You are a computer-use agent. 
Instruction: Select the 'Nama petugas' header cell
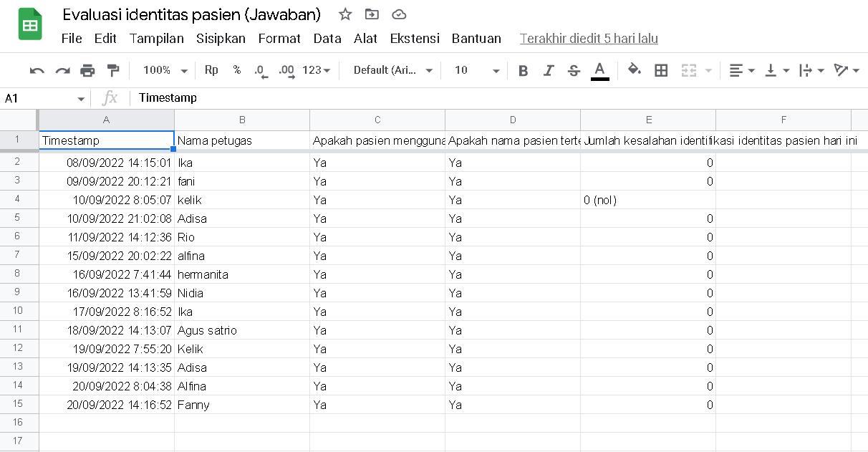tap(242, 140)
